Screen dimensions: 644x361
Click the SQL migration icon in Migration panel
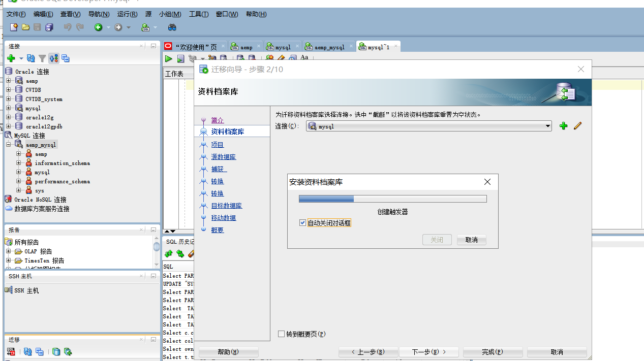pos(11,351)
